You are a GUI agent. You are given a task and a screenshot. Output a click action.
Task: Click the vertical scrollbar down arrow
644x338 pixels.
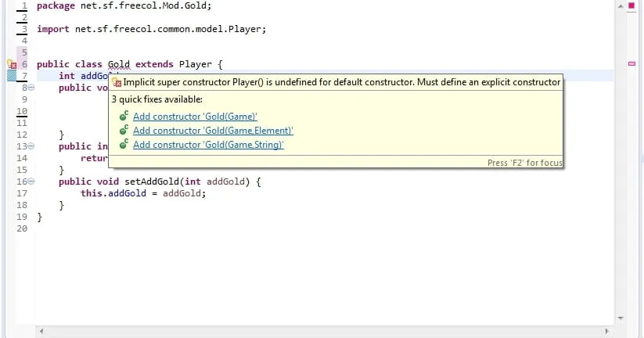point(621,318)
